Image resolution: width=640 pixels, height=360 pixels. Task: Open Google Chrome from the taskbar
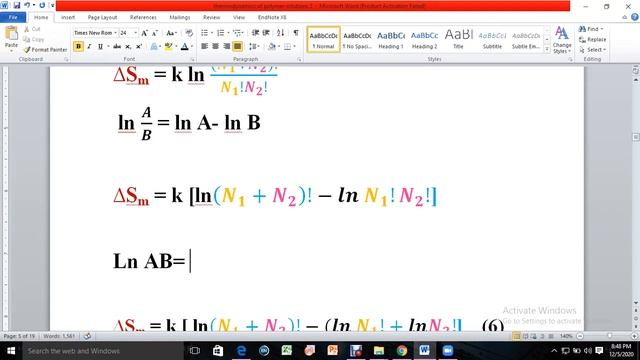(x=402, y=351)
